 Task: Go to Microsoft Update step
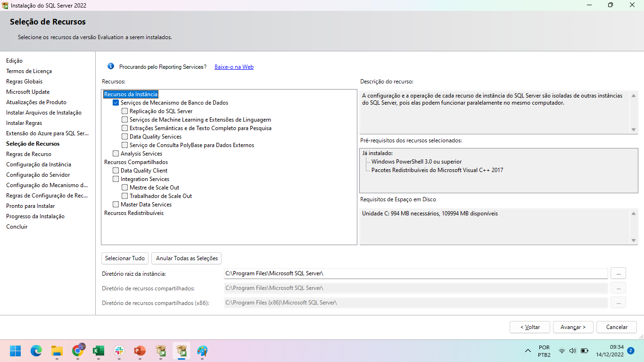tap(28, 92)
